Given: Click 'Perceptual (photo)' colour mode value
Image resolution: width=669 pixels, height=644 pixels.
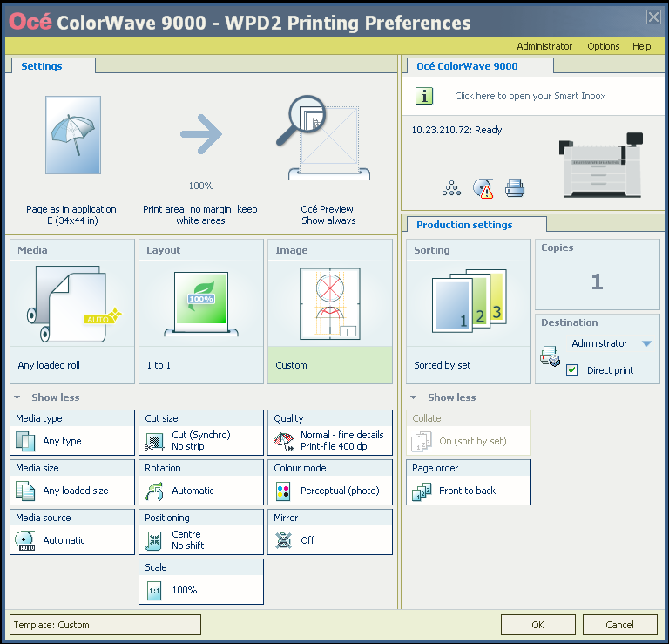Looking at the screenshot, I should click(x=340, y=491).
